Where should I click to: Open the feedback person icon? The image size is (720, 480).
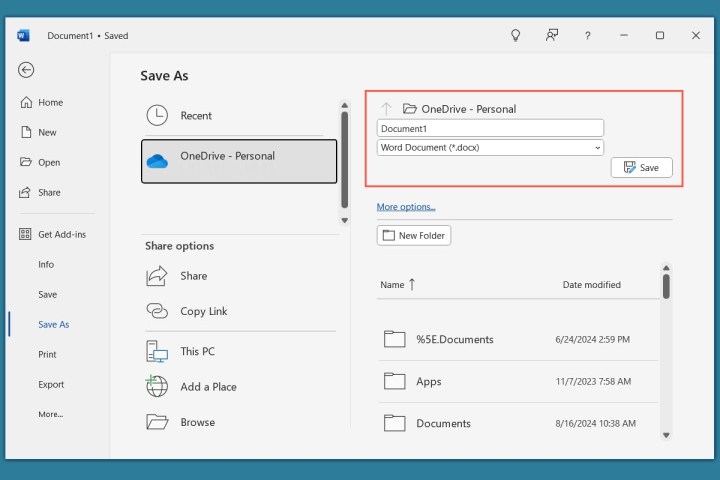pyautogui.click(x=552, y=35)
